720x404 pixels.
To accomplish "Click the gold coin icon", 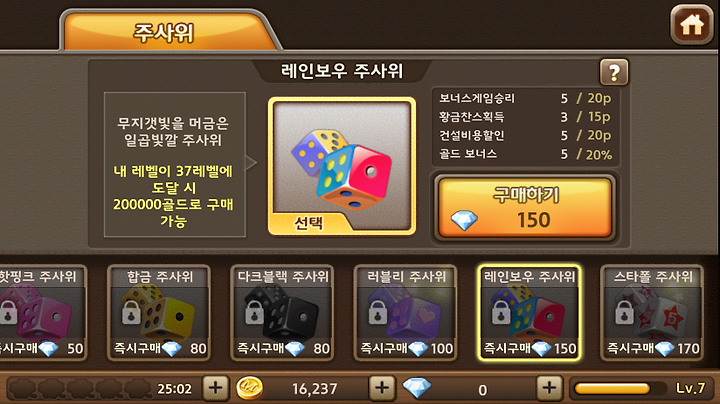I will click(x=250, y=388).
